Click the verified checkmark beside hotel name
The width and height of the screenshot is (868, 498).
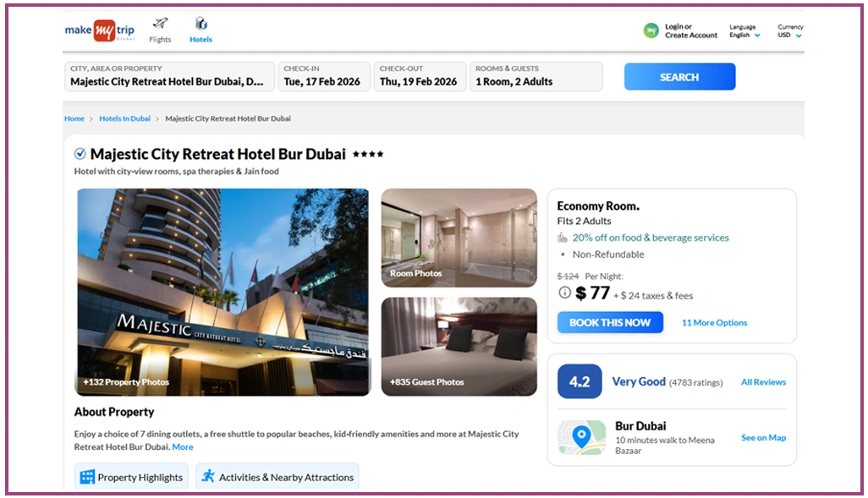pyautogui.click(x=80, y=154)
